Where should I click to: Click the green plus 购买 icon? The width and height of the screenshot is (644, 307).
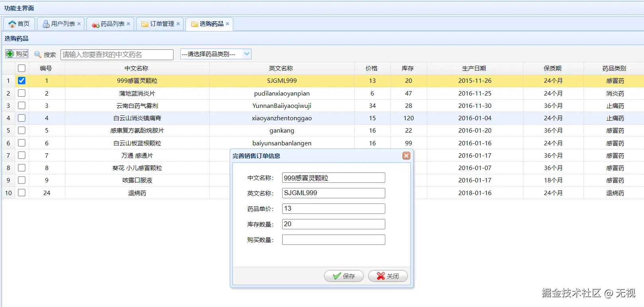pos(10,54)
